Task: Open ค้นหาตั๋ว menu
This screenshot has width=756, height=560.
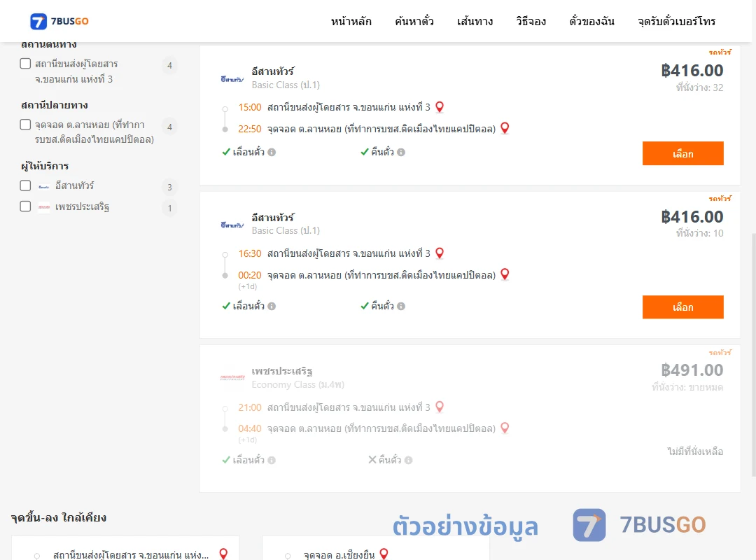Action: tap(414, 21)
